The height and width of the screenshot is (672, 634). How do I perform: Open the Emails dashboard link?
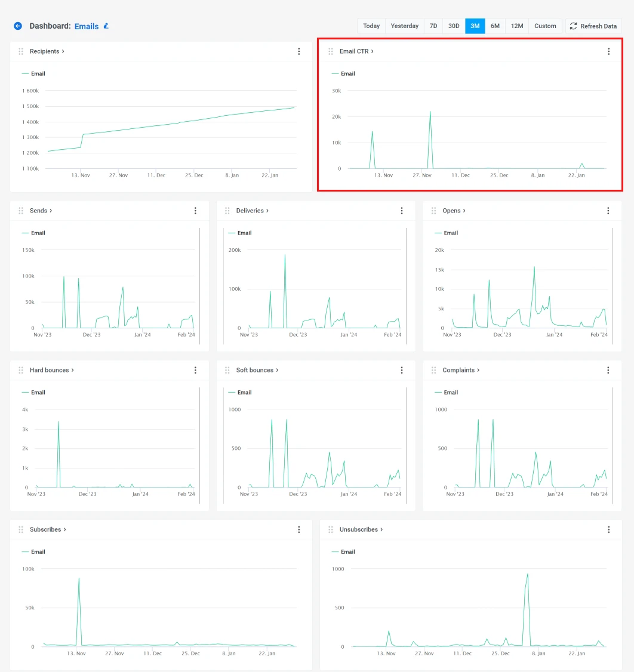tap(87, 26)
